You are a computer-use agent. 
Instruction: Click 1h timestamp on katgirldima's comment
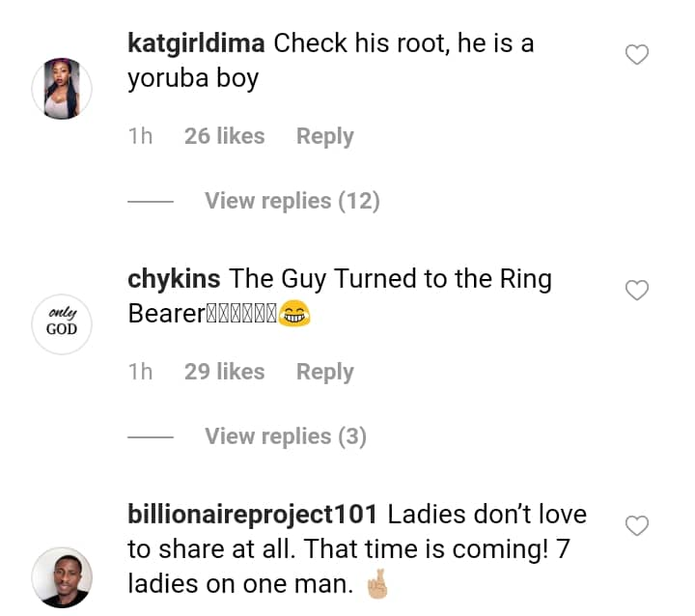[x=140, y=137]
